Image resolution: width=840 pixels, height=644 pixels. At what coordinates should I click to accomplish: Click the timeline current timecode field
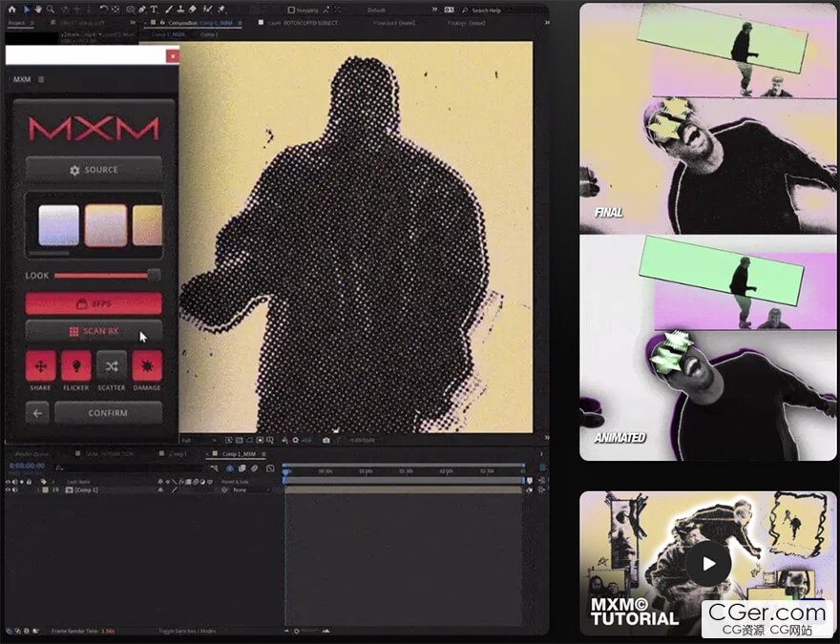click(27, 466)
